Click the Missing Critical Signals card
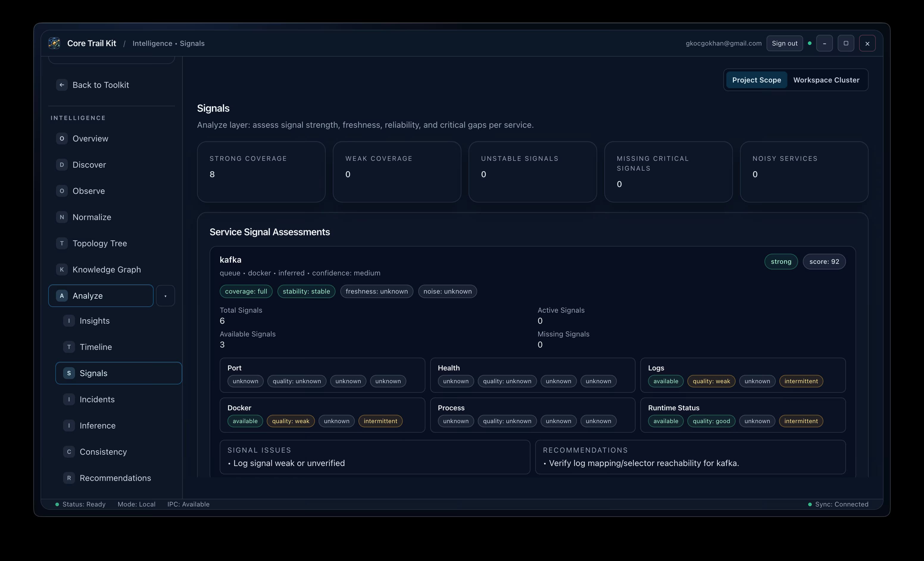This screenshot has height=561, width=924. 669,172
